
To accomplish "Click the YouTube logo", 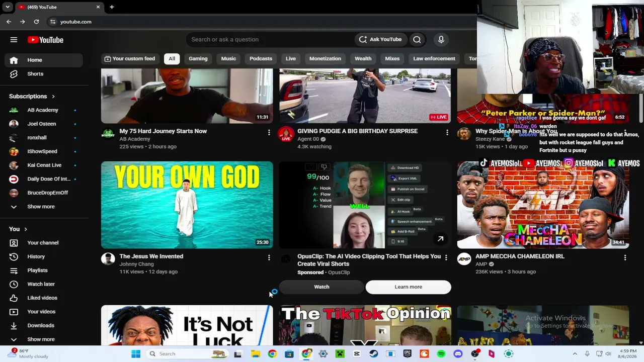I will coord(45,40).
